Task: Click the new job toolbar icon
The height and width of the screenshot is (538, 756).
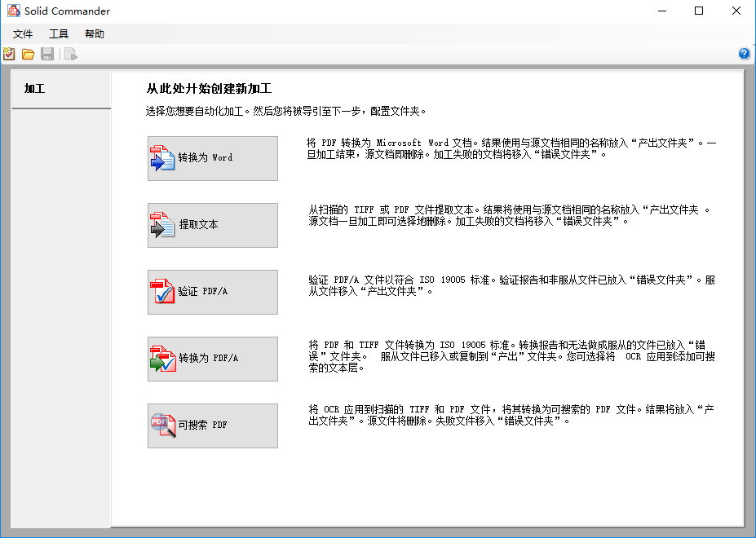Action: click(9, 54)
